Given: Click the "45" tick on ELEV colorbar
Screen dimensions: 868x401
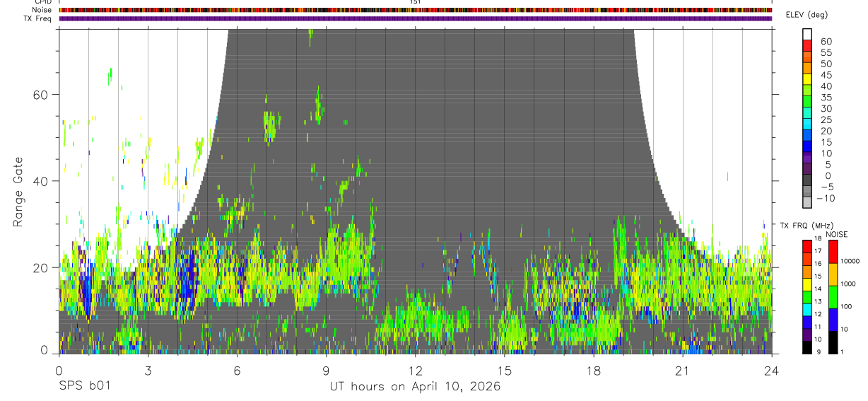Looking at the screenshot, I should tap(826, 75).
